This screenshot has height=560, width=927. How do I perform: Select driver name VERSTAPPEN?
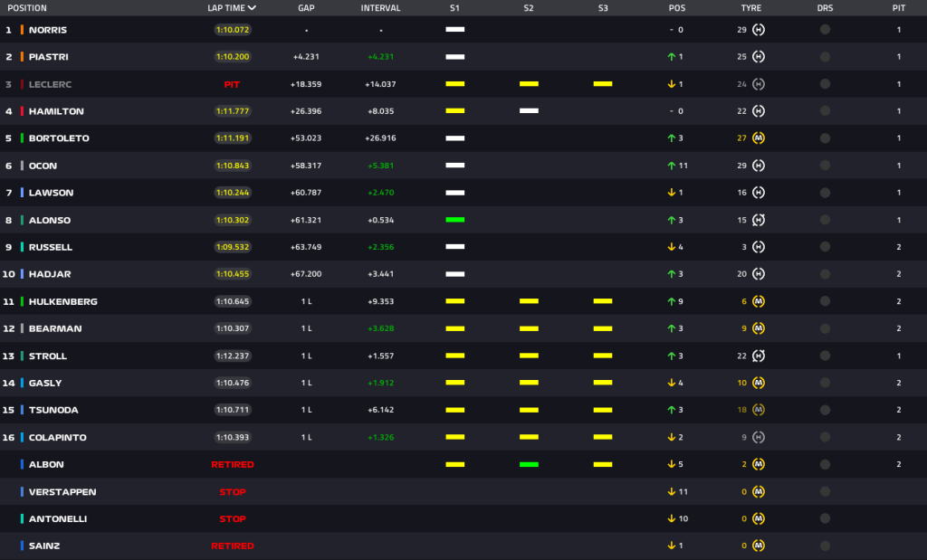point(62,491)
